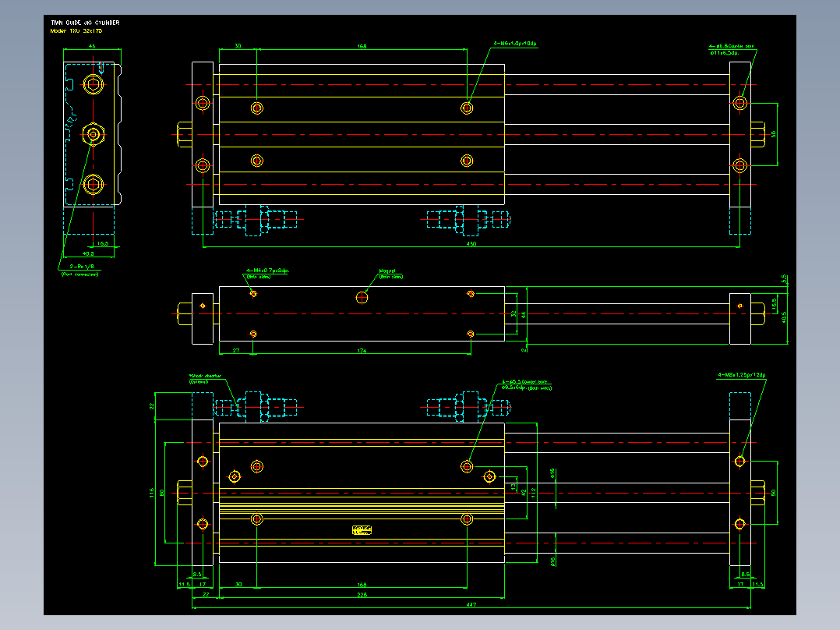This screenshot has width=840, height=630.
Task: Click the 'Shock absorber' annotation label
Action: coord(205,376)
